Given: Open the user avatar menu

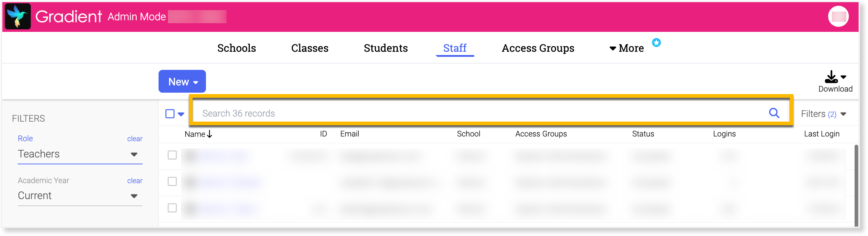Looking at the screenshot, I should pyautogui.click(x=838, y=17).
